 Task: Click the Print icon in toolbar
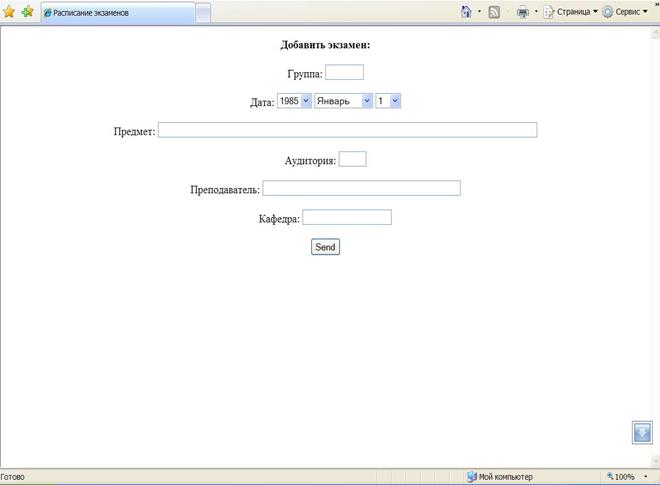pos(522,12)
